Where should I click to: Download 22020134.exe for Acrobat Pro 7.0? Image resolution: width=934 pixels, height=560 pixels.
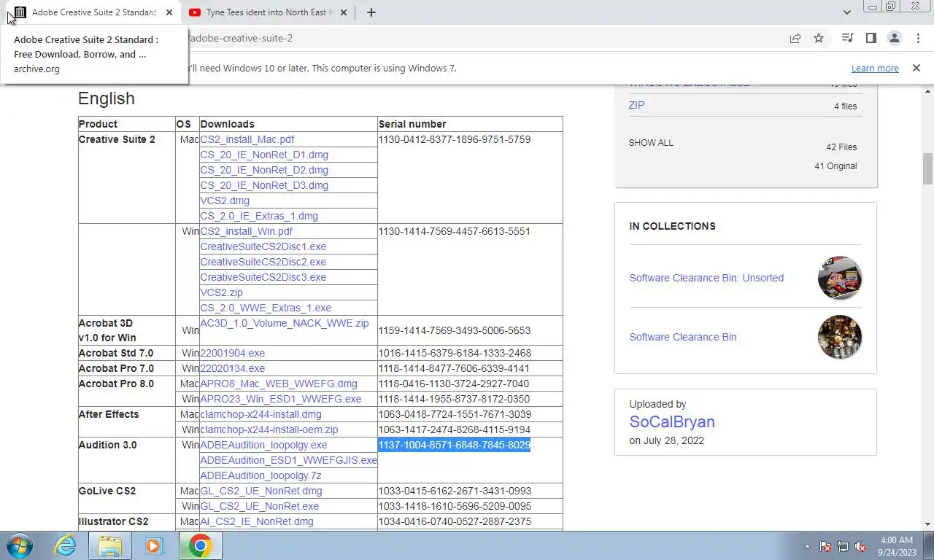pos(233,368)
